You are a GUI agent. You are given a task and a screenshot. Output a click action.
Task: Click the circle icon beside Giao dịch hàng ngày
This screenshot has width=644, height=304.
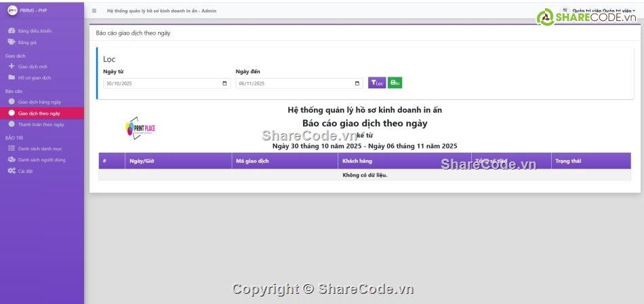point(12,102)
